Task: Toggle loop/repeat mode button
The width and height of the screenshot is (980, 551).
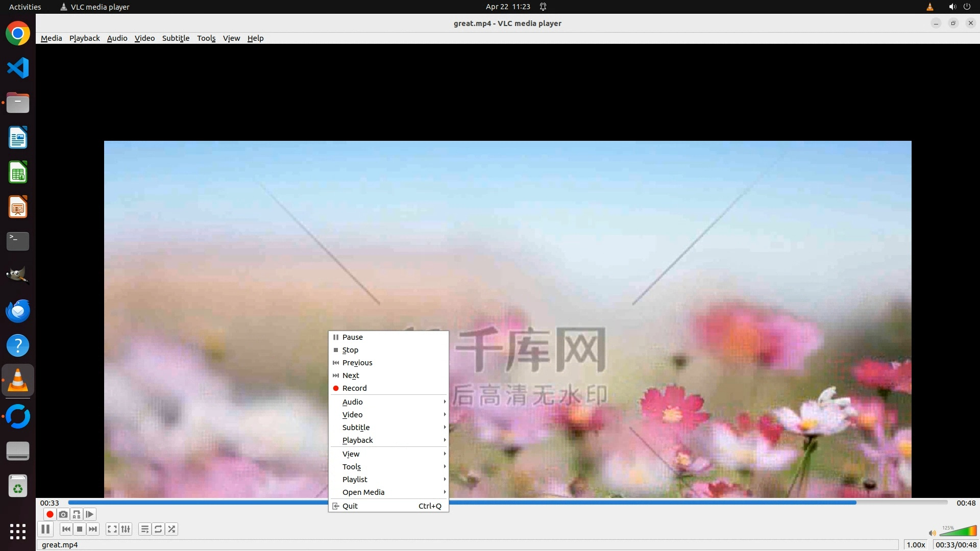Action: (x=158, y=529)
